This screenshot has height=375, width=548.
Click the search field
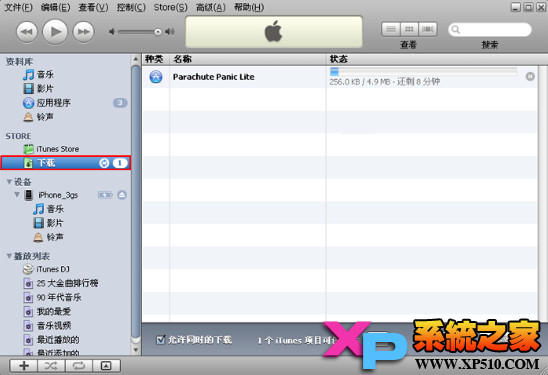tap(490, 30)
